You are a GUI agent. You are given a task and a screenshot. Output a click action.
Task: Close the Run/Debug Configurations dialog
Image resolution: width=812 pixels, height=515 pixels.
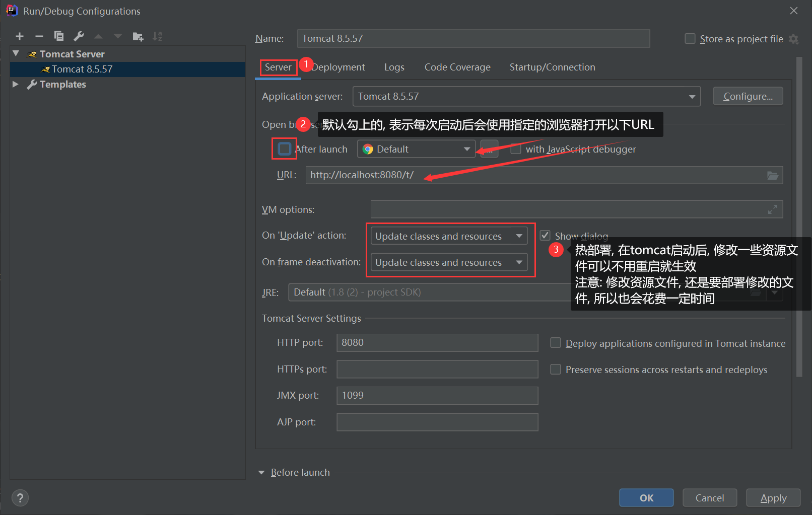[794, 11]
